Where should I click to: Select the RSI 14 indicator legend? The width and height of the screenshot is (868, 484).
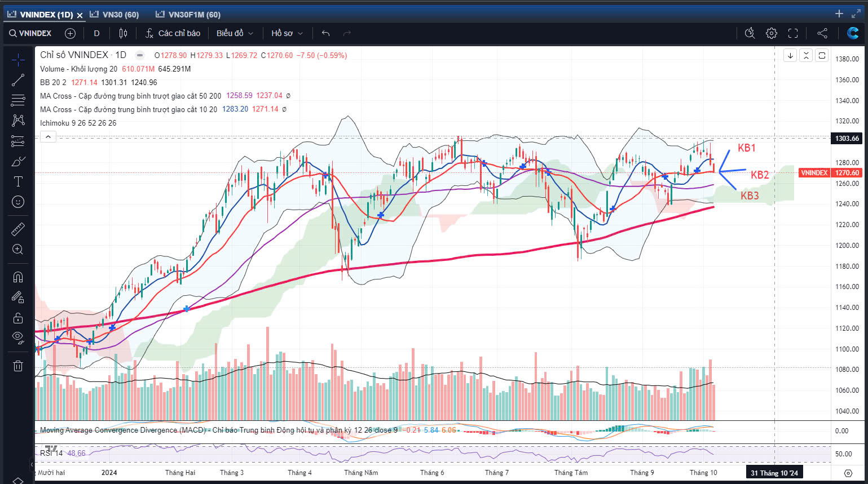pyautogui.click(x=51, y=453)
